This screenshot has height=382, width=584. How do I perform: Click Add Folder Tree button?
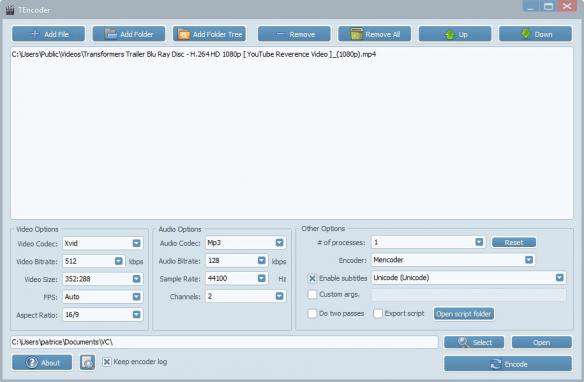pos(209,34)
